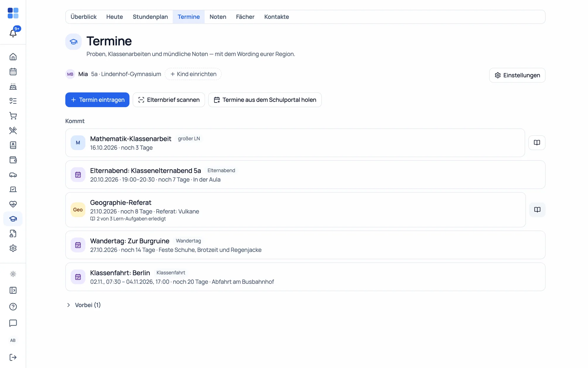Open the Wandertag: Zur Burgruine entry
This screenshot has height=368, width=588.
click(x=305, y=245)
